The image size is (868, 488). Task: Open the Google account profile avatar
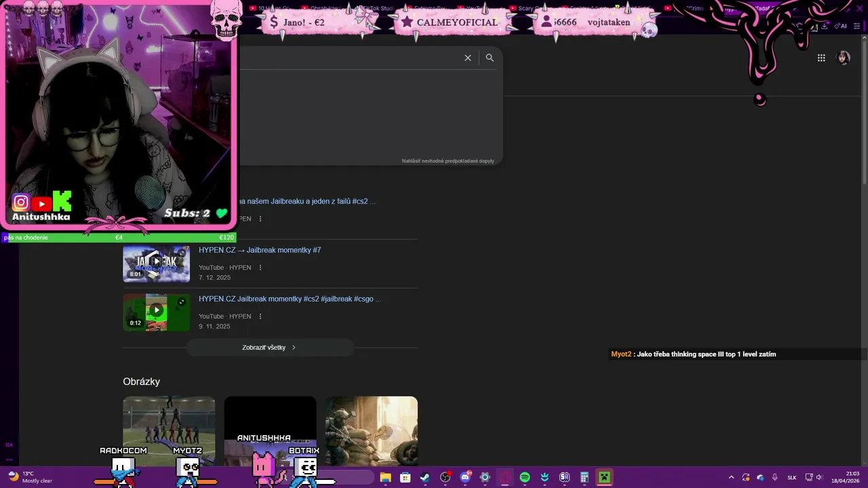tap(844, 58)
